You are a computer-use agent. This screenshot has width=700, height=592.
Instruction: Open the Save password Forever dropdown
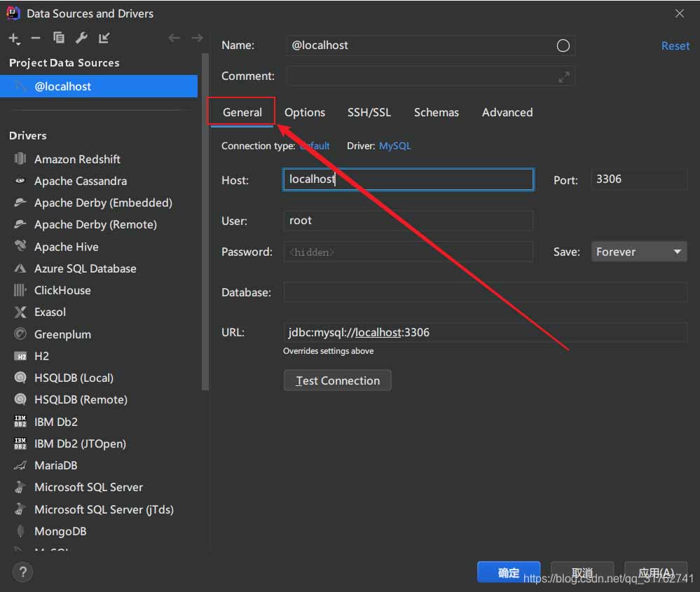point(639,252)
